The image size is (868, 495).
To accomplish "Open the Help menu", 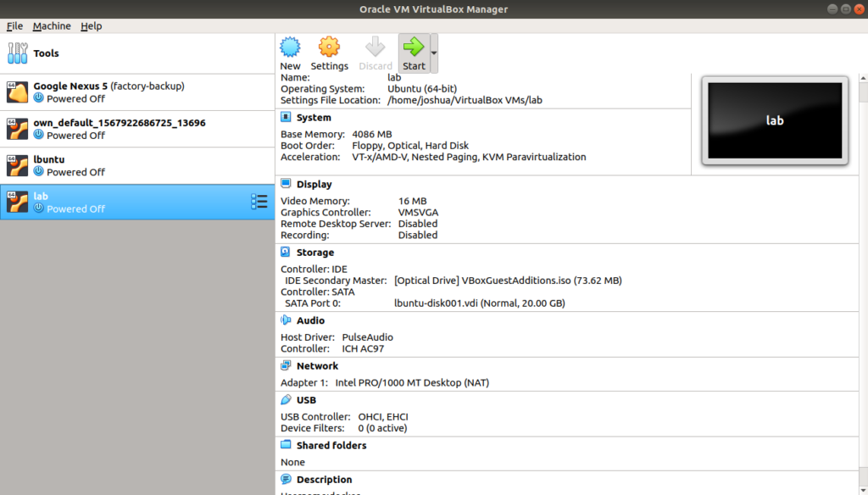I will point(91,26).
